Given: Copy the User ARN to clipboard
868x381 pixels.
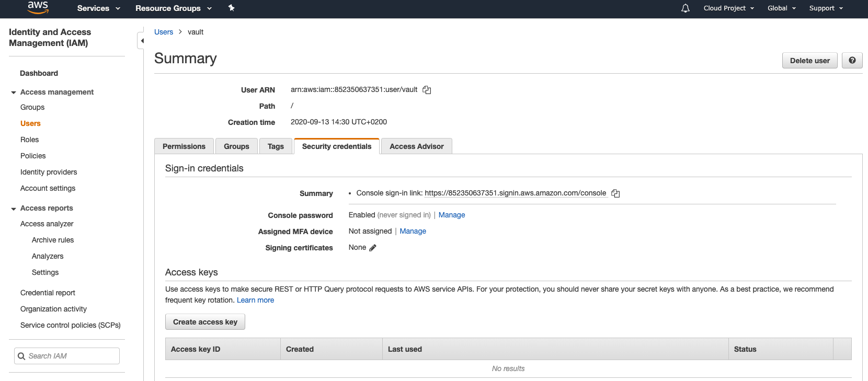Looking at the screenshot, I should point(427,90).
